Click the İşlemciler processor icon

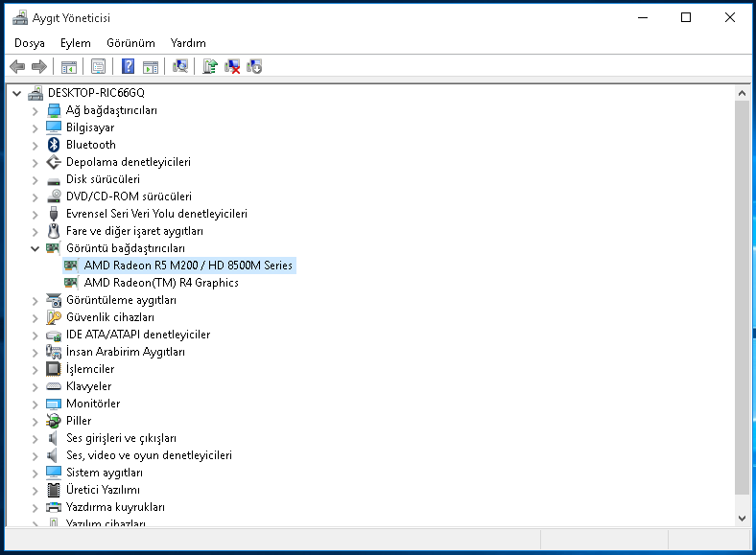pos(54,369)
